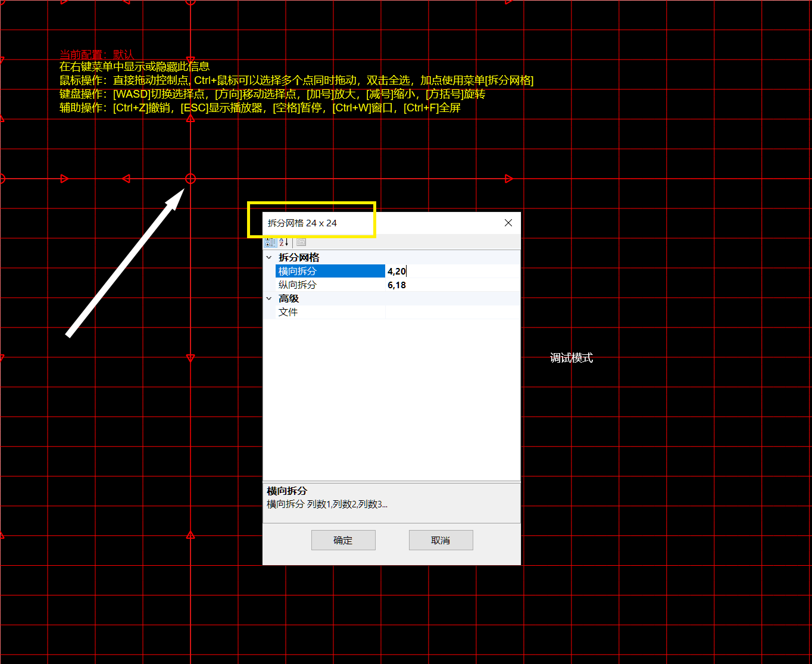The image size is (812, 664).
Task: Click the 在右键菜单中显示或隐藏此信息 hint line
Action: click(135, 67)
